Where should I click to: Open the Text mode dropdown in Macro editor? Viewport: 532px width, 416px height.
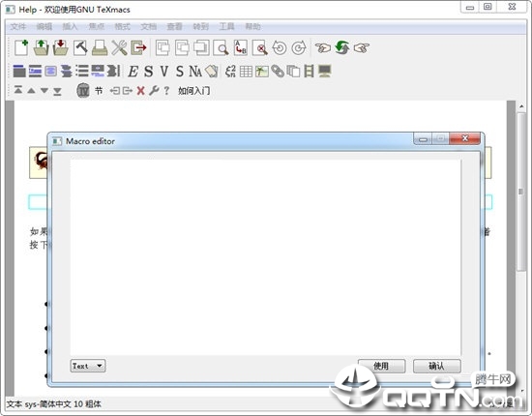(88, 366)
